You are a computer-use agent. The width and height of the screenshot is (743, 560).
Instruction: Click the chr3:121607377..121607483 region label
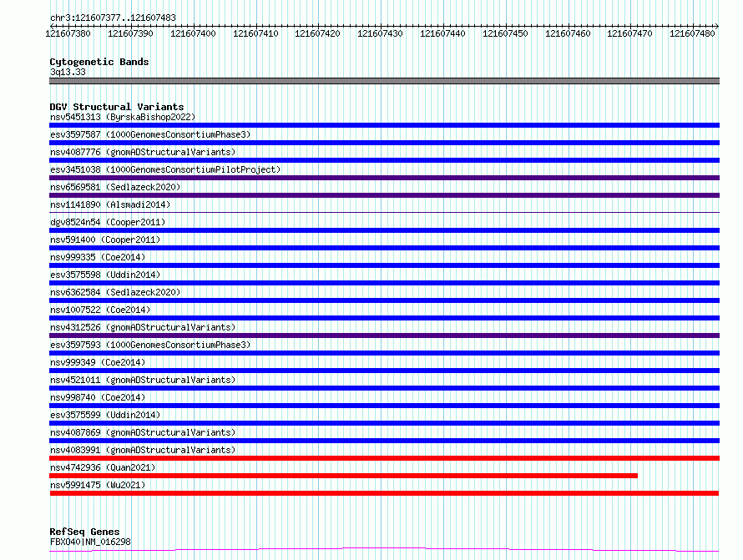click(x=113, y=18)
